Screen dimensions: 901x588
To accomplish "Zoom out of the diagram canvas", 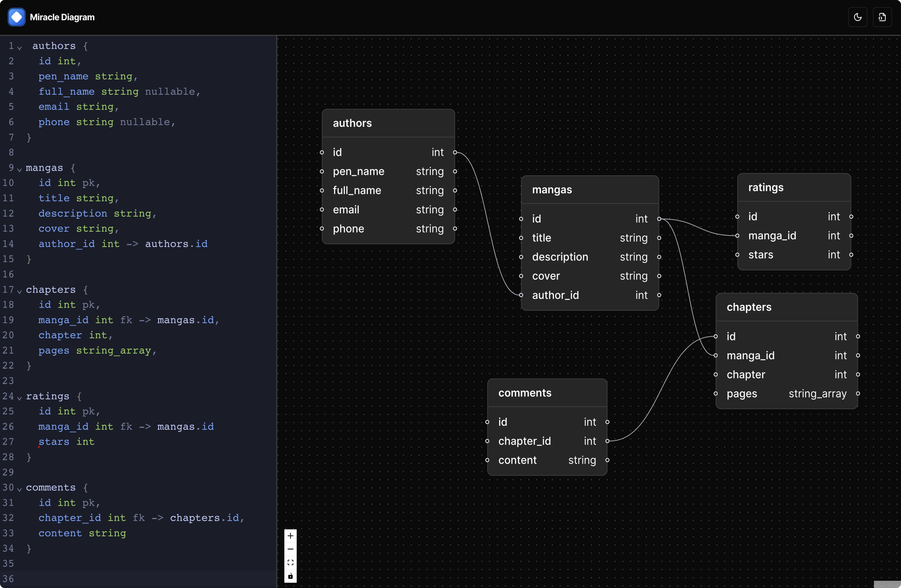I will [x=290, y=549].
